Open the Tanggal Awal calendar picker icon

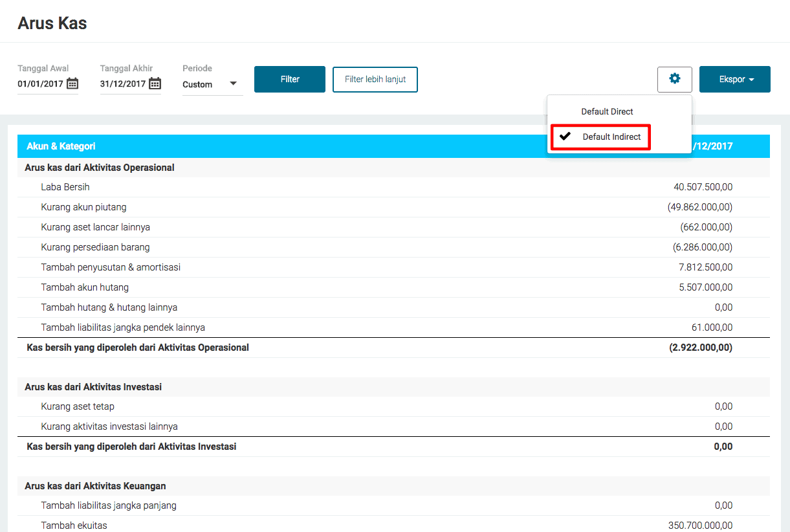pyautogui.click(x=72, y=83)
